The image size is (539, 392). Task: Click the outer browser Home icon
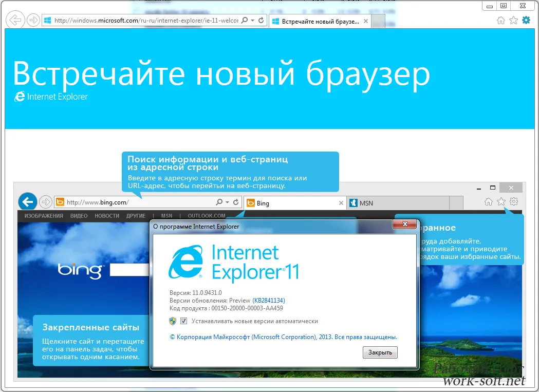coord(501,20)
